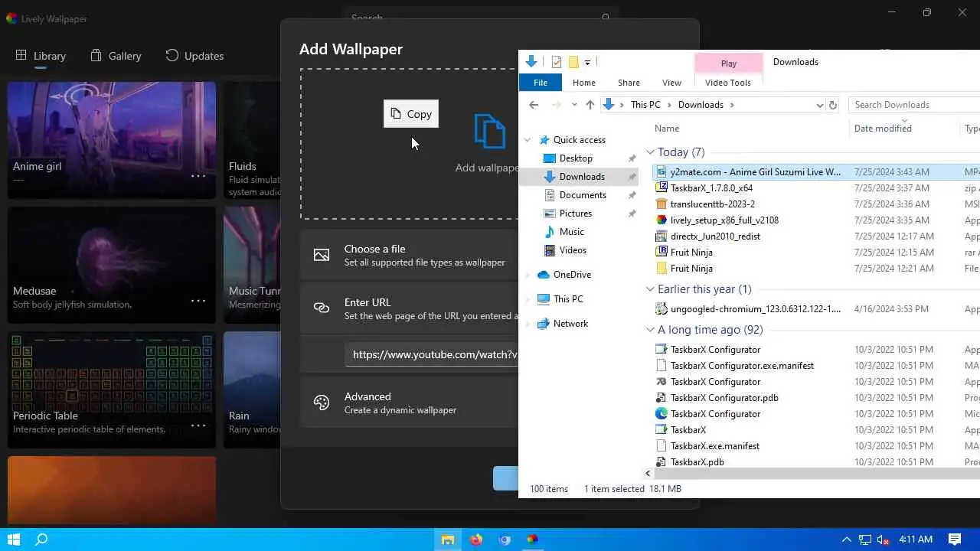Refresh the Downloads folder view

pos(833,105)
